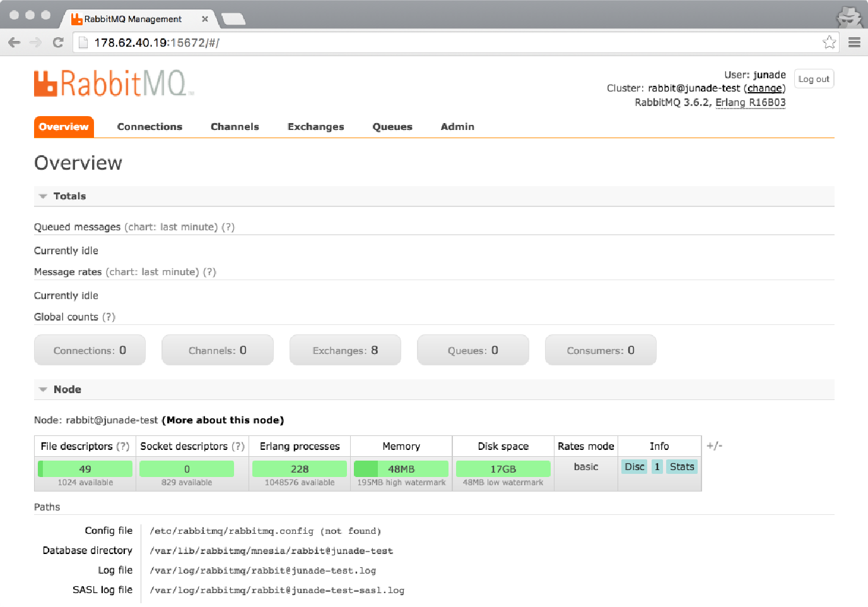
Task: Click the 195MB high watermark text
Action: click(x=401, y=483)
